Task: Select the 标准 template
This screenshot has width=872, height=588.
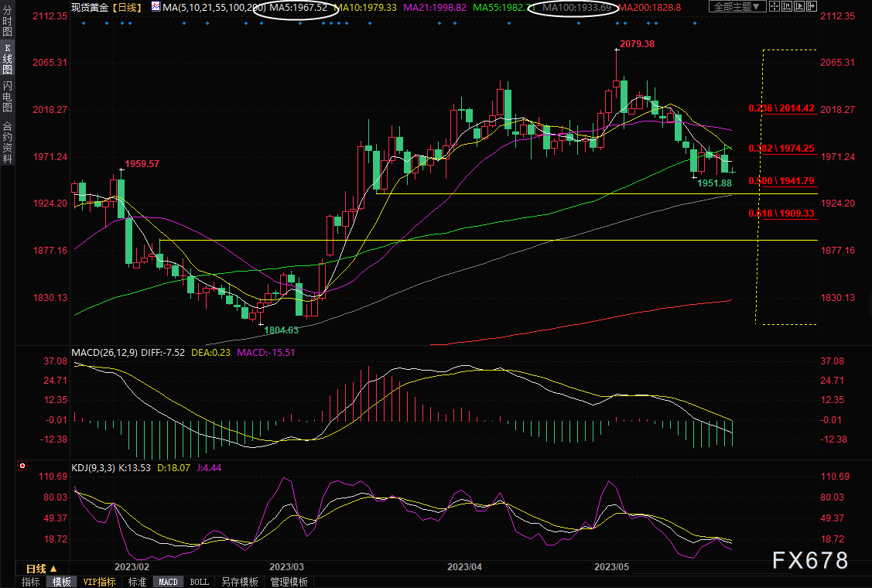Action: click(137, 582)
